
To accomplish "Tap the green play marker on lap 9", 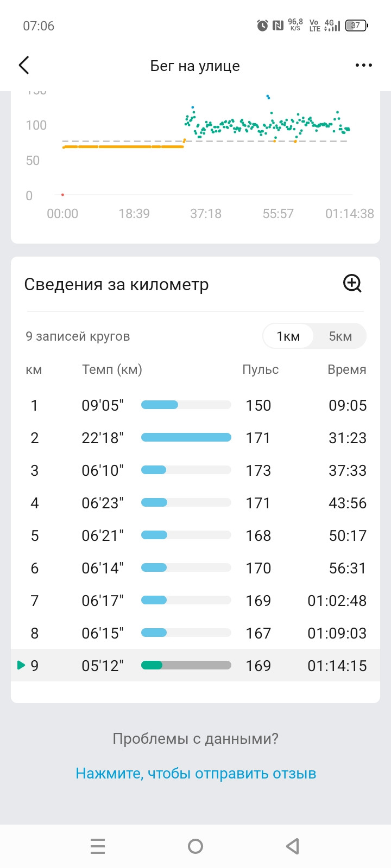I will point(21,665).
